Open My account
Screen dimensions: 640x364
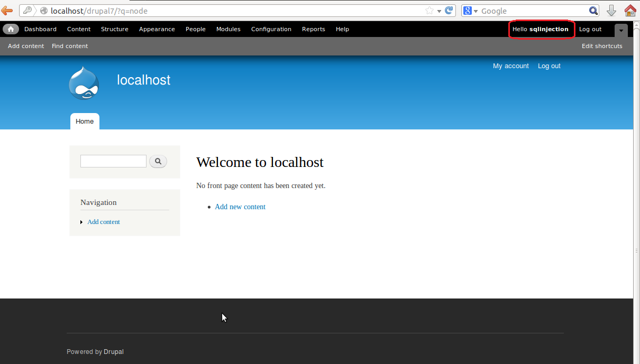tap(510, 66)
